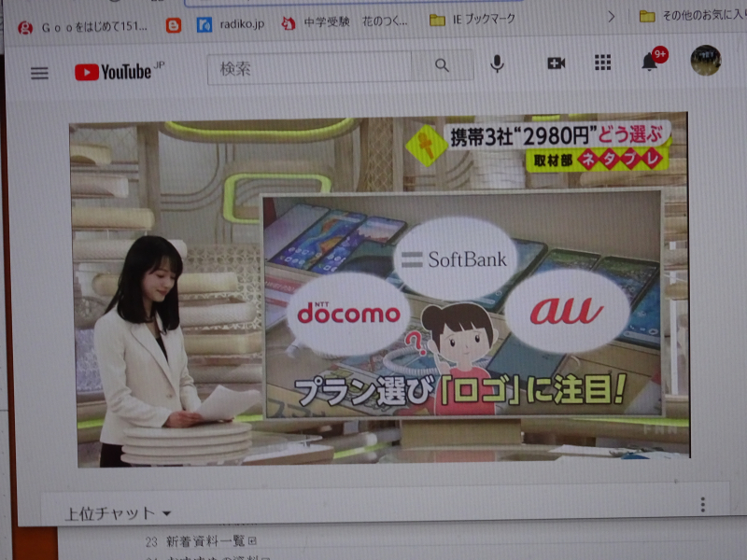The image size is (747, 560).
Task: Open the Gooをはじめて151 bookmark
Action: tap(82, 27)
